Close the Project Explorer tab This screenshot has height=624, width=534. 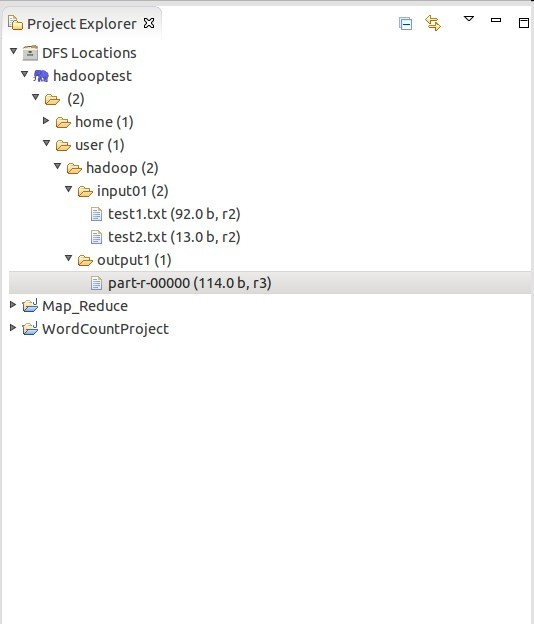[x=149, y=23]
